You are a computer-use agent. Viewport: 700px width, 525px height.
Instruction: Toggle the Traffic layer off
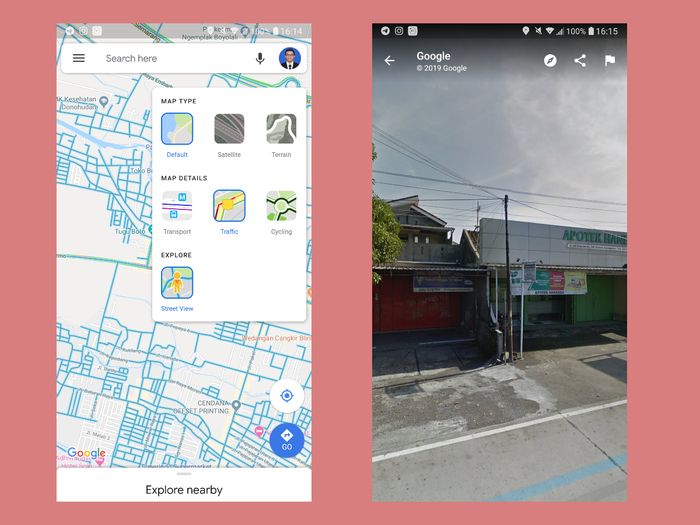click(229, 206)
